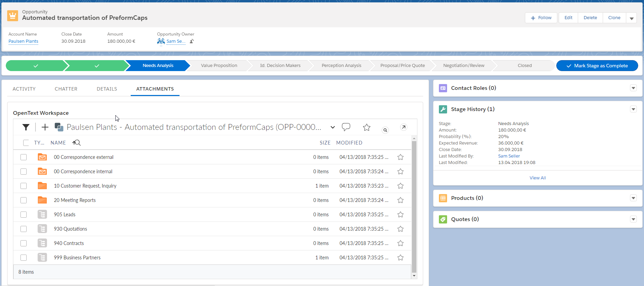This screenshot has width=644, height=286.
Task: Click the change owner icon next to Sam Se...
Action: 192,41
